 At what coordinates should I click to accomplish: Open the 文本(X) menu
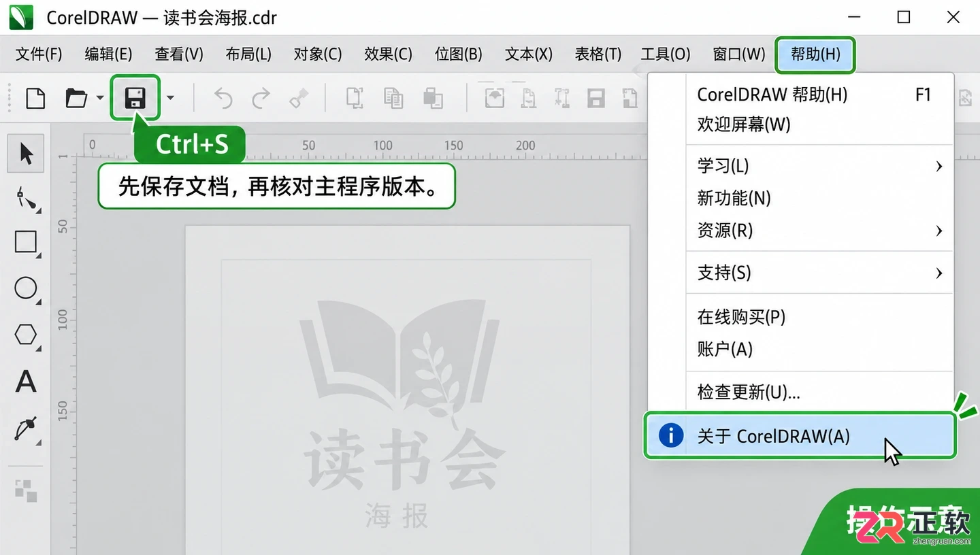529,54
